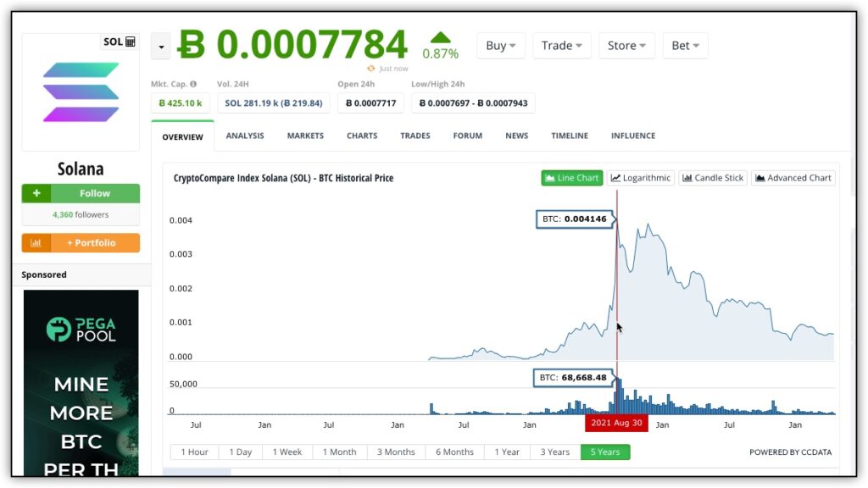Go to the Forum tab

click(468, 136)
